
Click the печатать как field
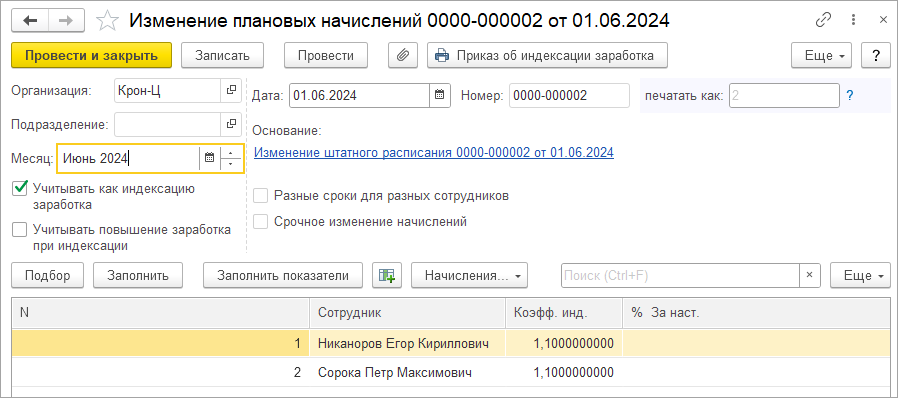785,96
